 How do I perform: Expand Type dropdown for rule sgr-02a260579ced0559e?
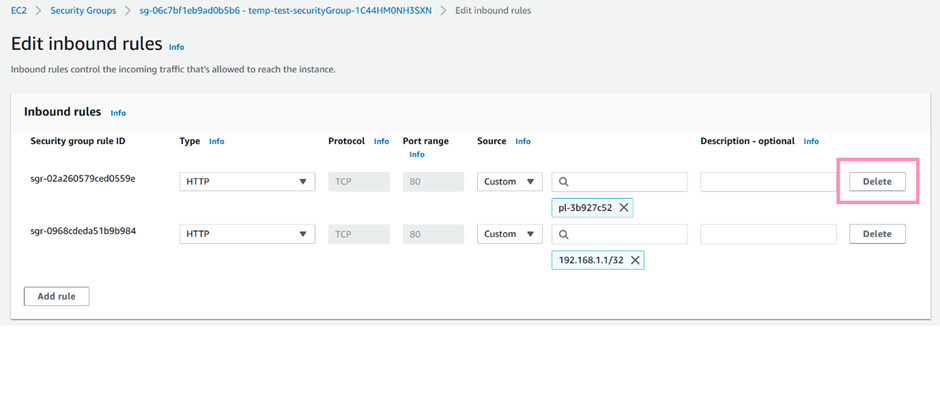tap(247, 182)
